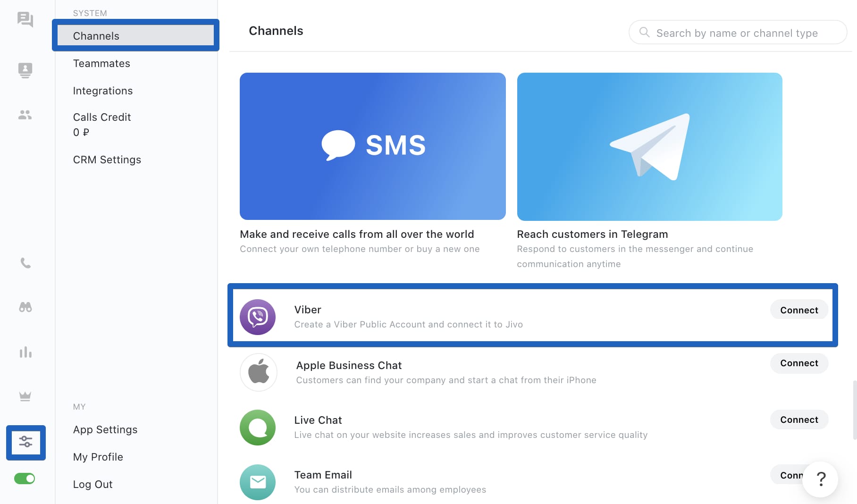
Task: Open the contacts icon in the sidebar
Action: [x=26, y=70]
